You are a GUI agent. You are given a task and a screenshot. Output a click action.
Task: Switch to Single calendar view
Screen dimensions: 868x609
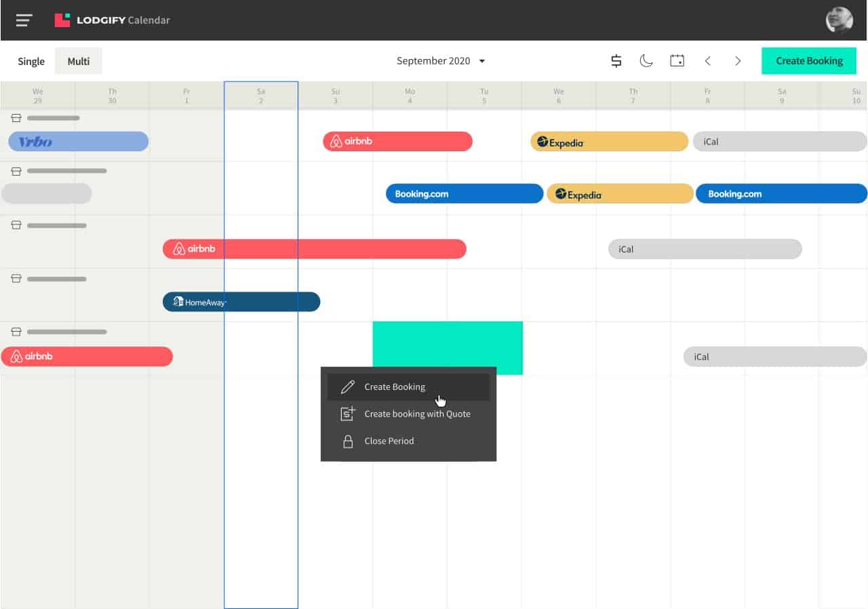(31, 61)
